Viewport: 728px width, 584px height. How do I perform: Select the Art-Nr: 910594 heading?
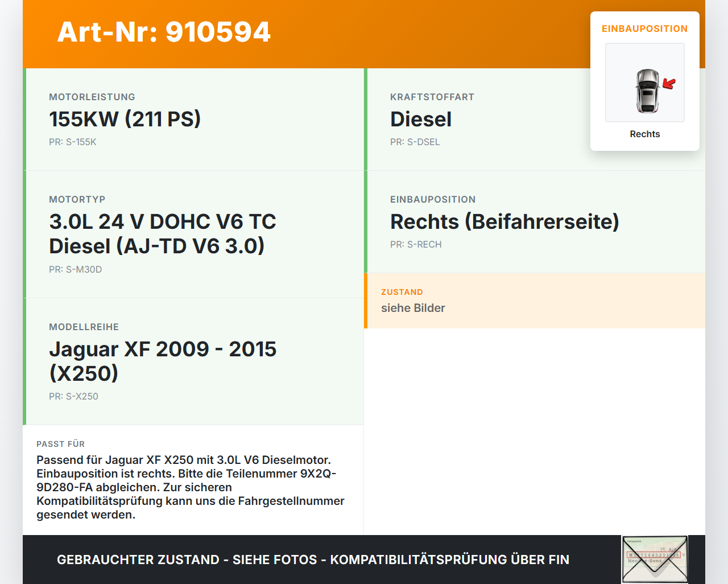tap(164, 32)
